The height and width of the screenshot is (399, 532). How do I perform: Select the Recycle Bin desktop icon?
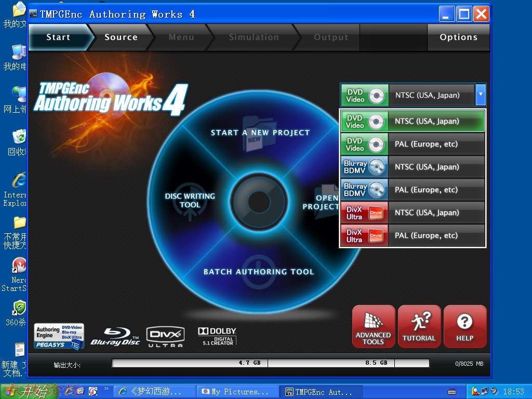pos(17,142)
